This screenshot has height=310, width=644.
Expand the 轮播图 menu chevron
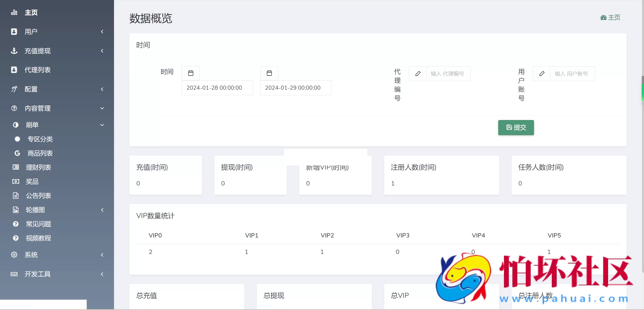(x=102, y=210)
